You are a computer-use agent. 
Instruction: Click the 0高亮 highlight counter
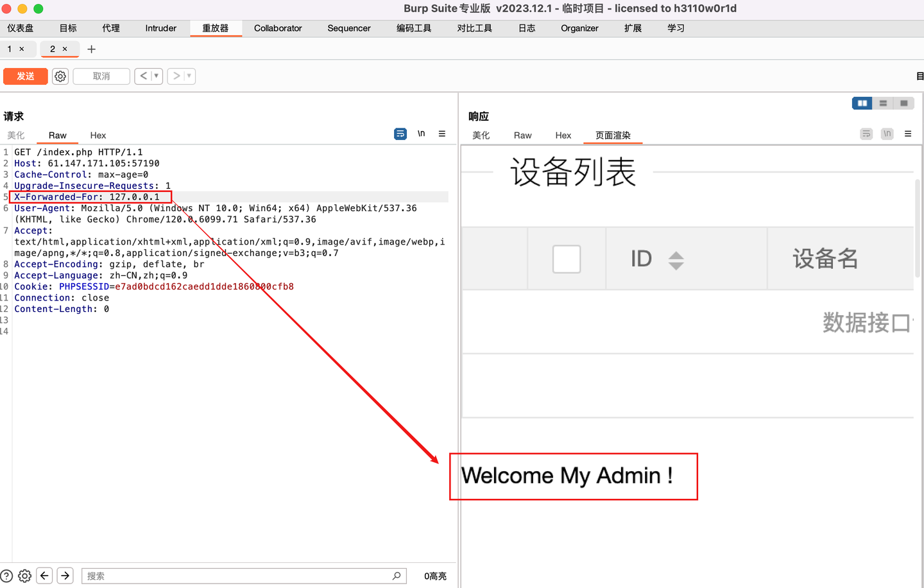click(x=435, y=576)
